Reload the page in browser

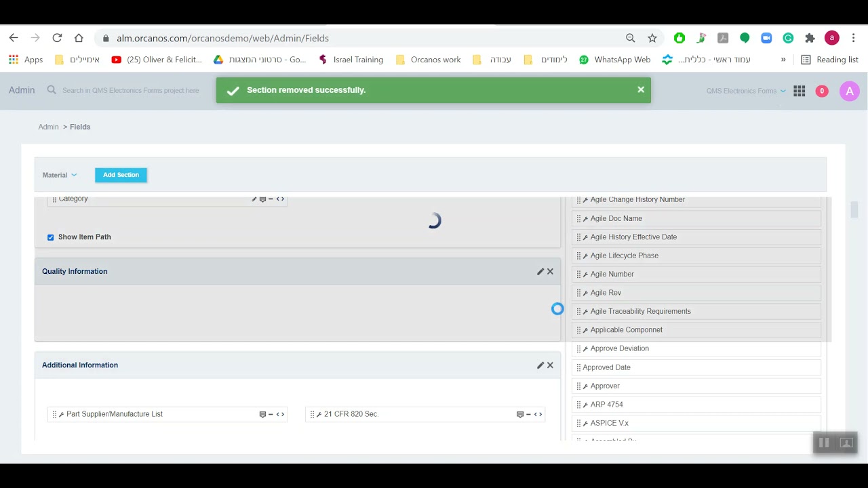coord(57,38)
